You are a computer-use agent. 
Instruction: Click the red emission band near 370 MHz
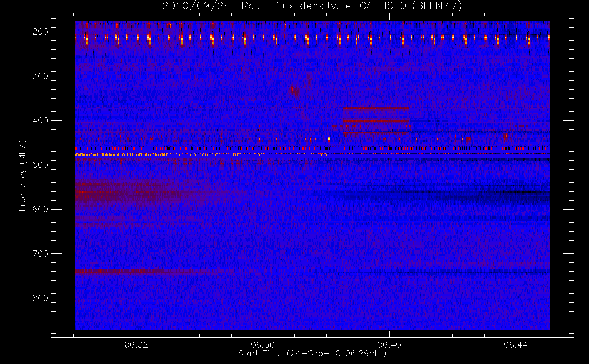click(x=376, y=108)
